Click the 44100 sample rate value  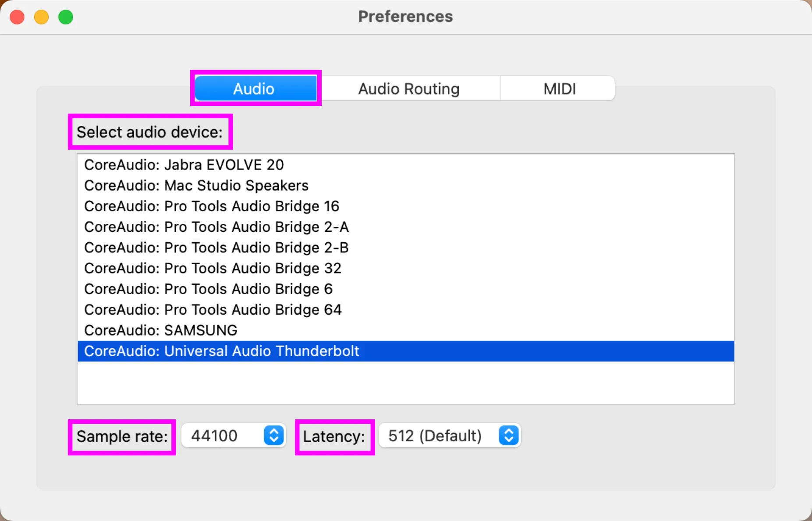(x=215, y=436)
